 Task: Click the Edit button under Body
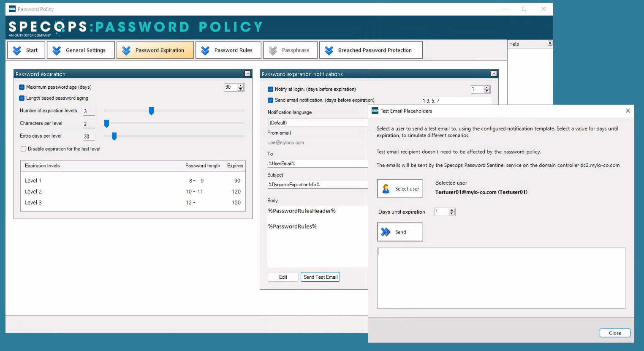(x=283, y=277)
